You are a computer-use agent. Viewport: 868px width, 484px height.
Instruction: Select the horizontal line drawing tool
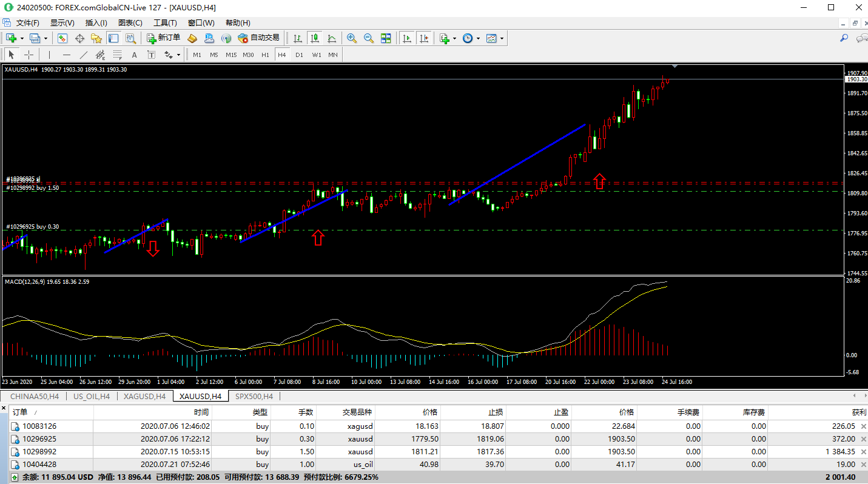(67, 55)
